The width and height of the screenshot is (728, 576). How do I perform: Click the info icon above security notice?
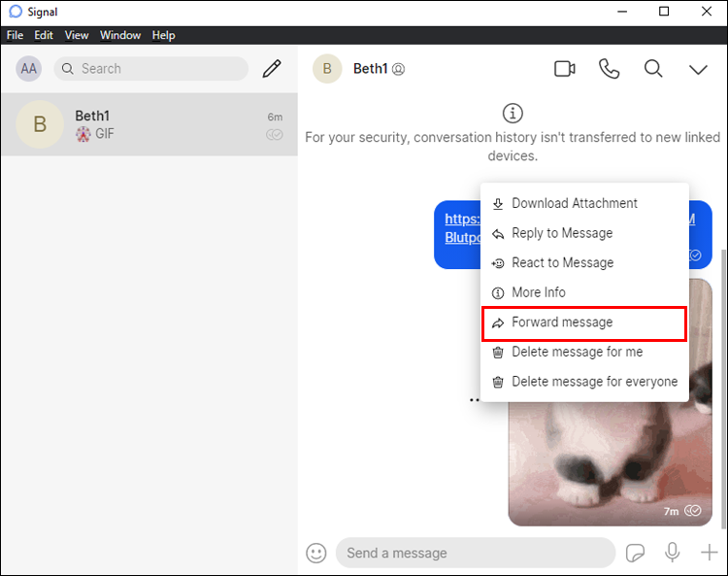[513, 113]
